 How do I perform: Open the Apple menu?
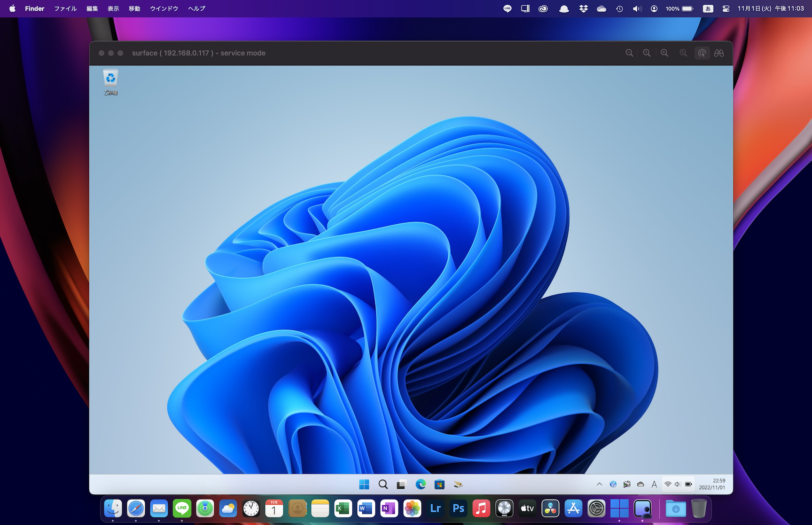[12, 8]
